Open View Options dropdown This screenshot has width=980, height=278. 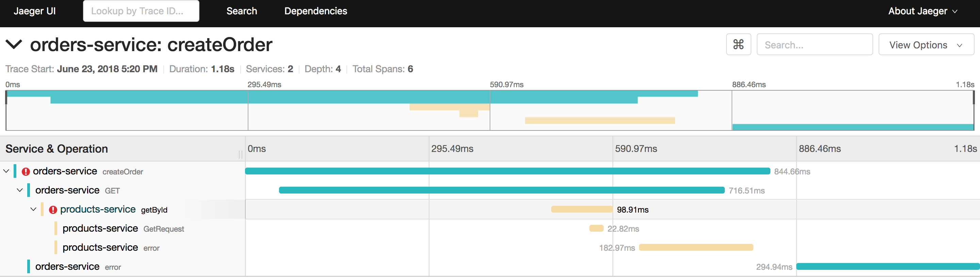pos(926,45)
